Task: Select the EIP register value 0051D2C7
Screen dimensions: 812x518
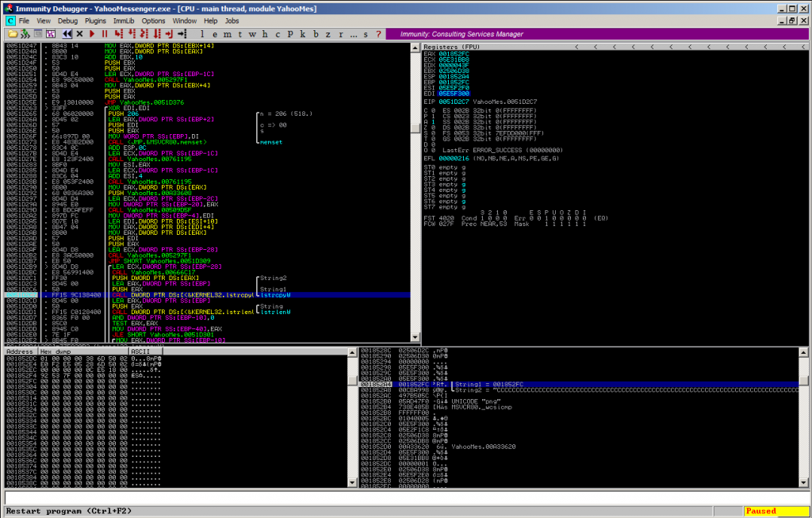Action: click(x=454, y=102)
